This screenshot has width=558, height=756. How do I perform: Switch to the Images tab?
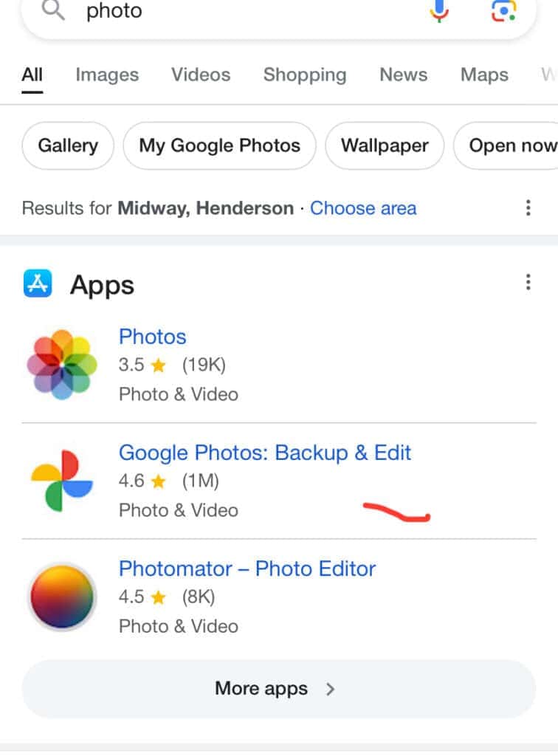tap(106, 75)
